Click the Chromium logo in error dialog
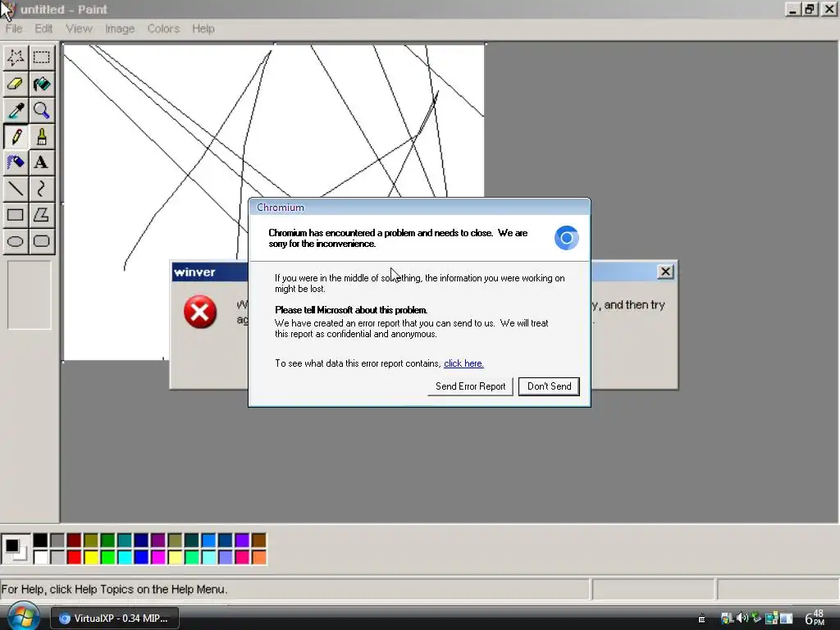 click(x=566, y=238)
